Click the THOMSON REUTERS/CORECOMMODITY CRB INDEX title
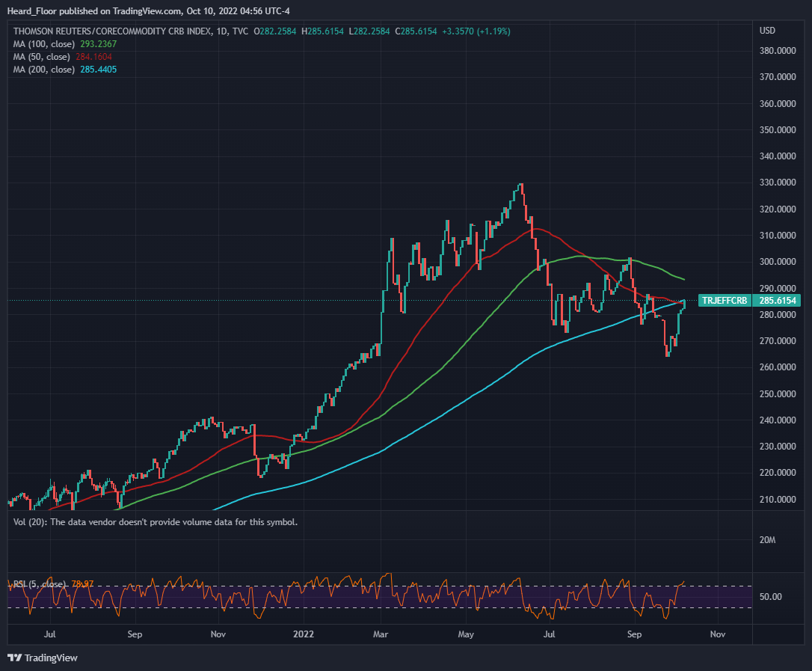The width and height of the screenshot is (812, 671). [112, 31]
